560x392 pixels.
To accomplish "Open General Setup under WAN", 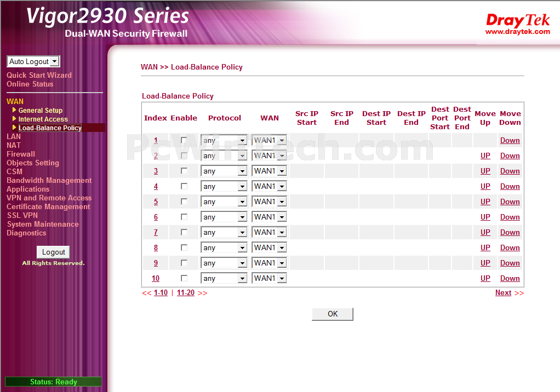I will (41, 111).
